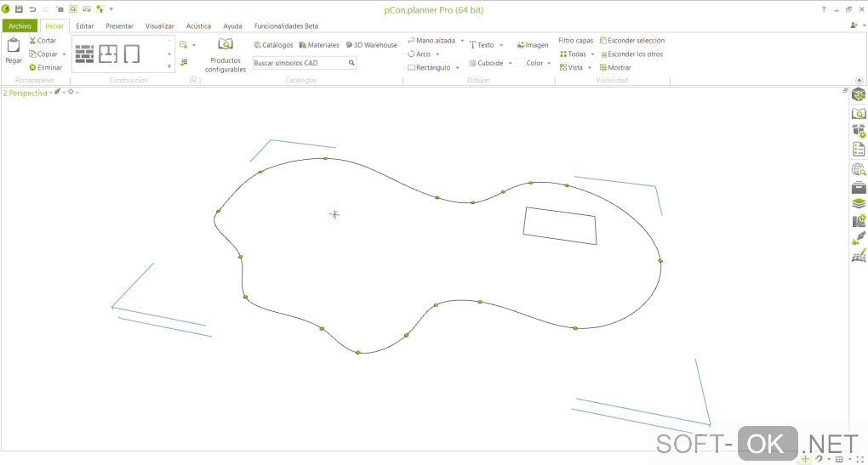
Task: Click the search magnifier in CAD field
Action: click(x=351, y=63)
